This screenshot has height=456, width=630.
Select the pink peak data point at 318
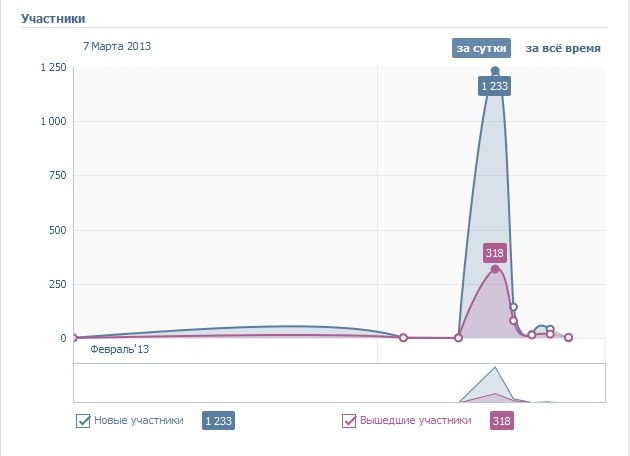click(495, 269)
